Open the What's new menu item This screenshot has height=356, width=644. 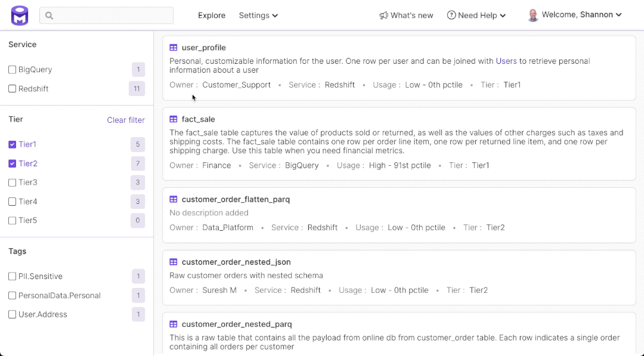point(411,16)
